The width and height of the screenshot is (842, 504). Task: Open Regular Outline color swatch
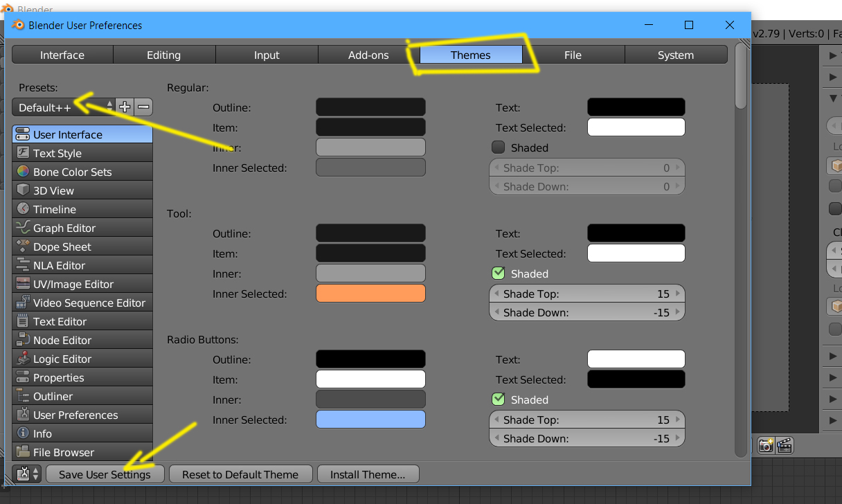pyautogui.click(x=370, y=107)
